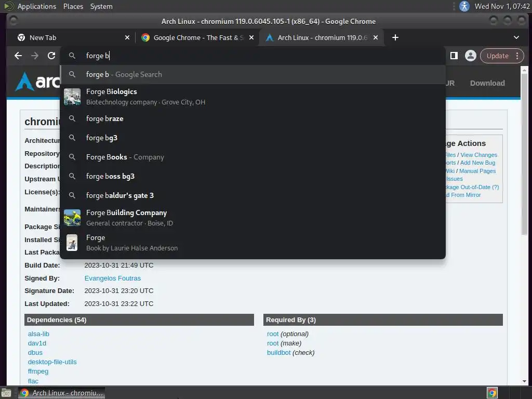Choose the Forge Building Company suggestion
This screenshot has width=532, height=399.
point(252,218)
